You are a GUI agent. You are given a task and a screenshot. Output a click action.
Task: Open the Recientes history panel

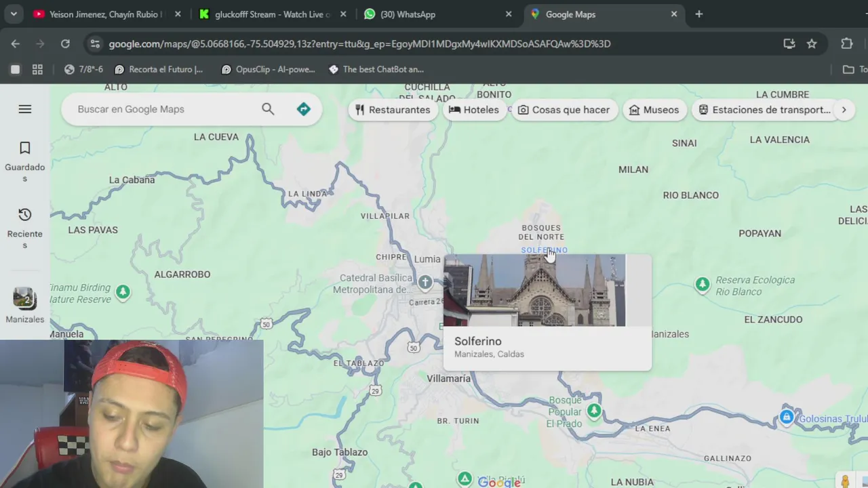25,228
